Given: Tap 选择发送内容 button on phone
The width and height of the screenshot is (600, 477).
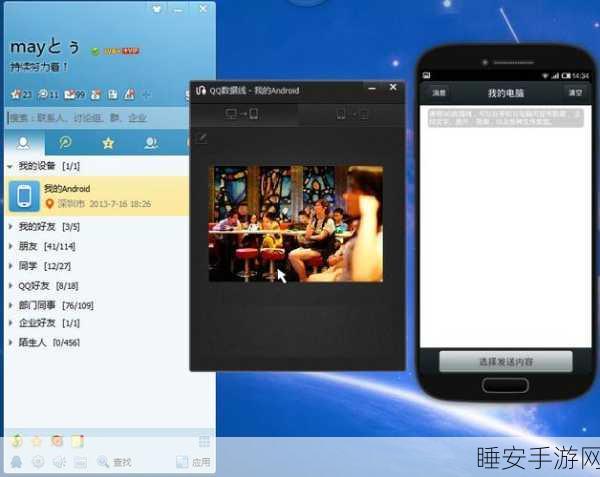Looking at the screenshot, I should [505, 361].
